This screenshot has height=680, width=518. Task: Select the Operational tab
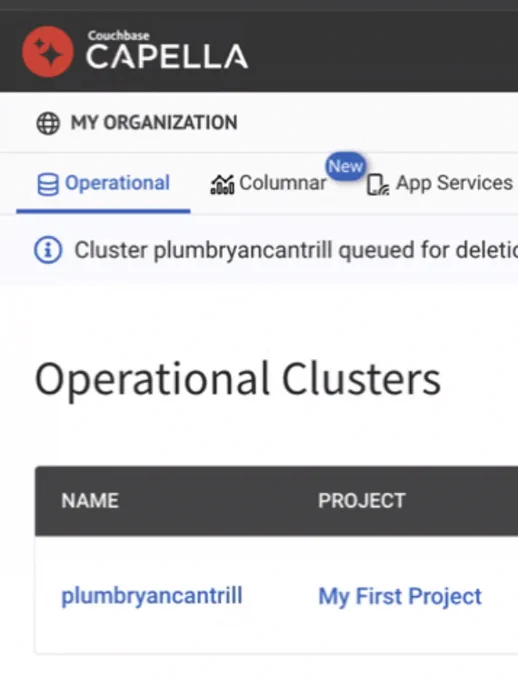pyautogui.click(x=103, y=183)
